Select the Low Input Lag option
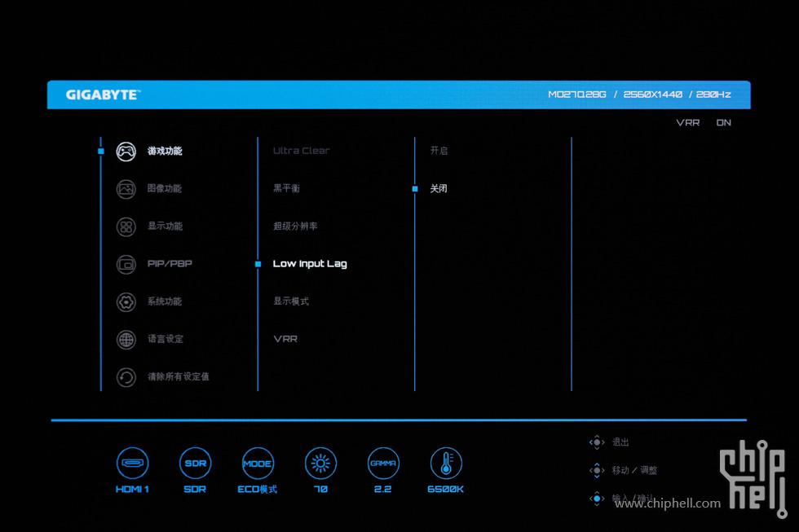 [x=310, y=264]
